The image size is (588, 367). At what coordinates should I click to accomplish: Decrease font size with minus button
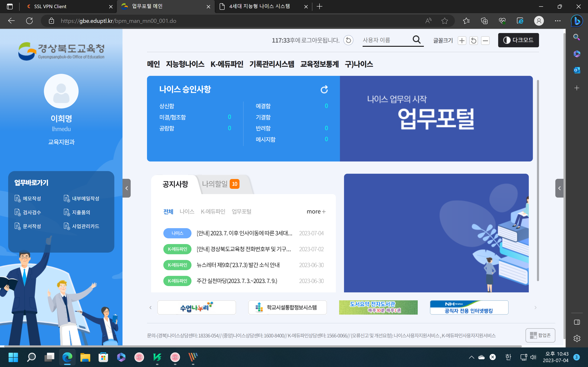(485, 41)
